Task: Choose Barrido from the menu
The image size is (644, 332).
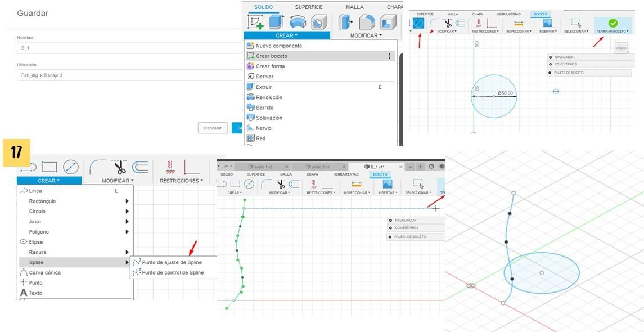Action: [x=264, y=107]
